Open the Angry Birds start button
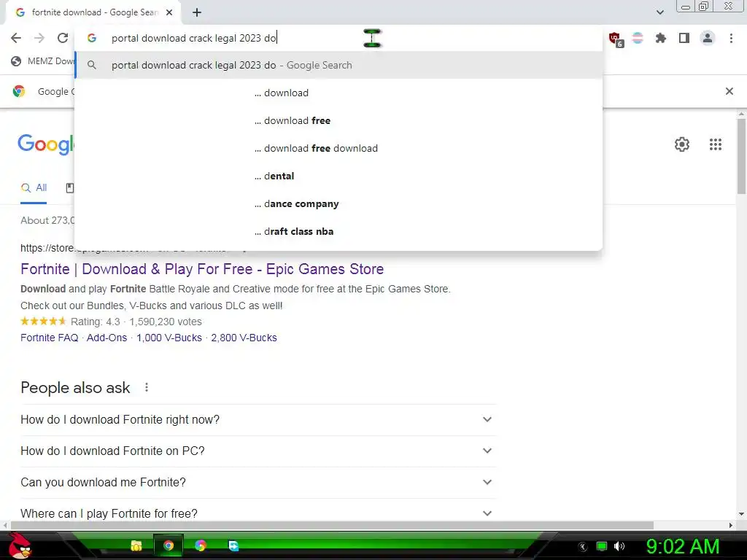The height and width of the screenshot is (560, 747). point(19,545)
